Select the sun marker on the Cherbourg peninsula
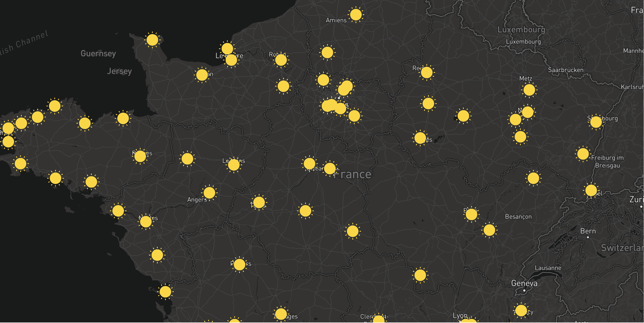 tap(152, 40)
